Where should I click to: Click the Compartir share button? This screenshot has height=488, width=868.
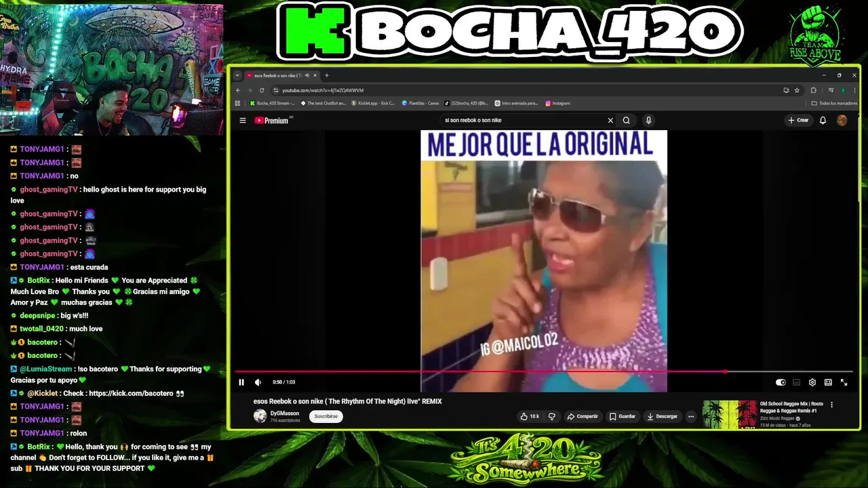pos(583,416)
